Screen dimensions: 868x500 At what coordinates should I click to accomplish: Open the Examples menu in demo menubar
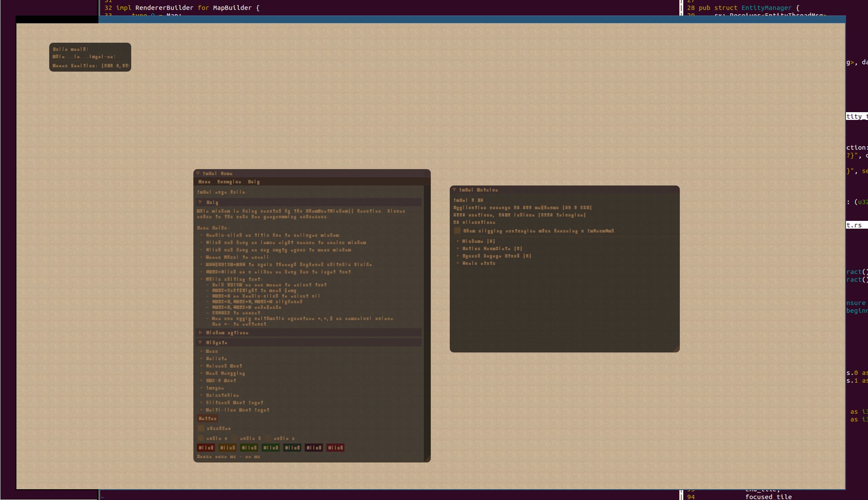(229, 182)
